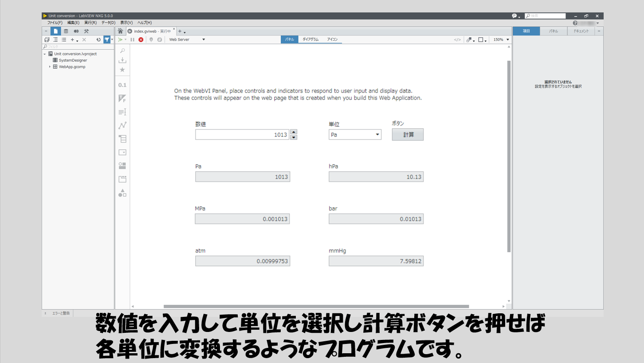Select the Files view in navigation pane
This screenshot has width=644, height=363.
(55, 31)
